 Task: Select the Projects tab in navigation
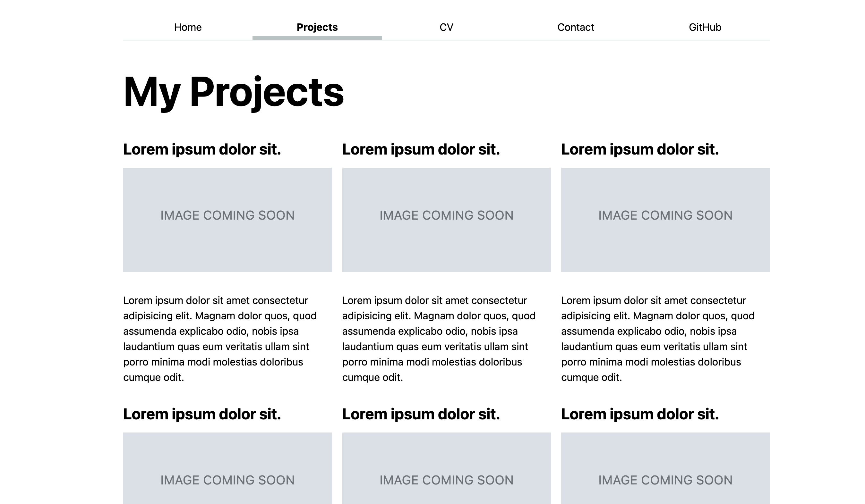click(317, 27)
